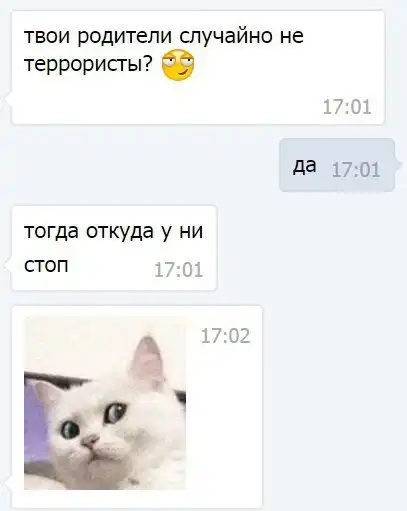Click the timestamp next to 'да'
Image resolution: width=407 pixels, height=511 pixels.
[356, 170]
